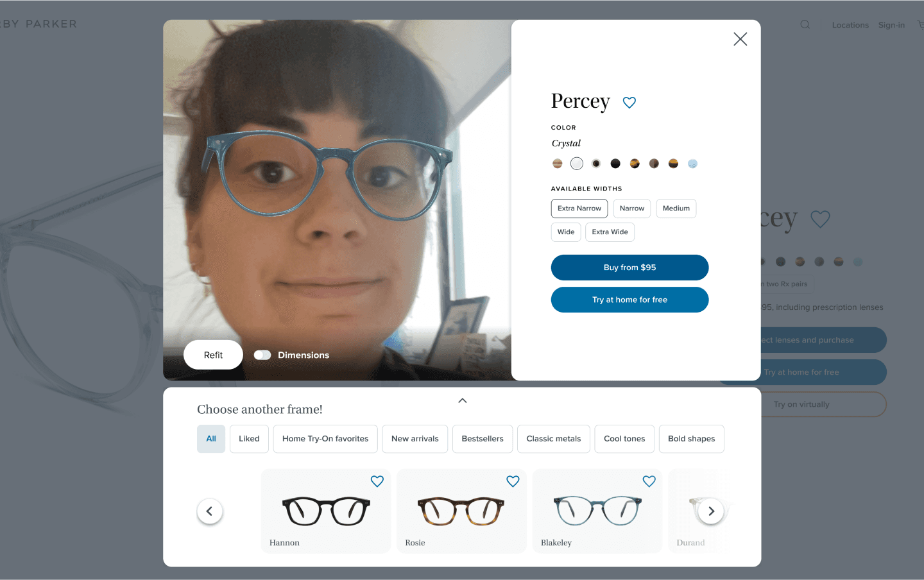
Task: Filter by Home Try-On favorites
Action: coord(325,439)
